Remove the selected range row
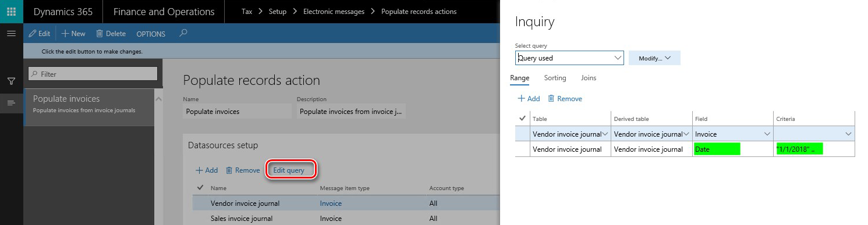Viewport: 868px width, 225px height. click(565, 99)
